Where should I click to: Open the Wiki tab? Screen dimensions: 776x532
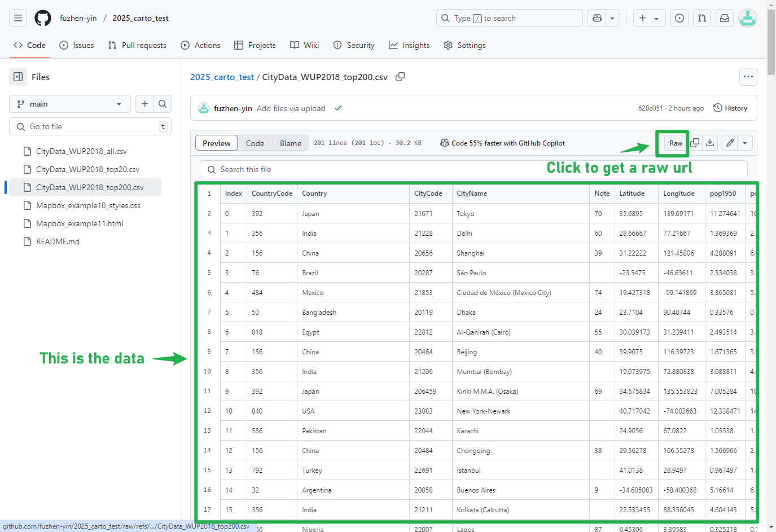pos(304,45)
